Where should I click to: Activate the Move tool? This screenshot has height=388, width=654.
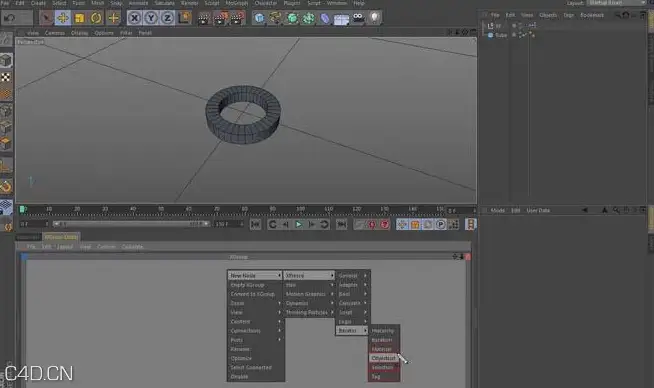(63, 18)
